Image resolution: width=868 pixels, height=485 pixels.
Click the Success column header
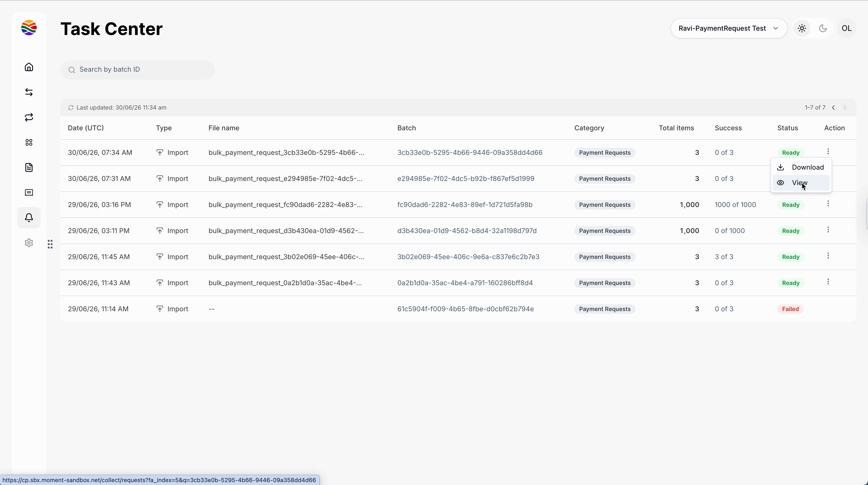coord(728,128)
